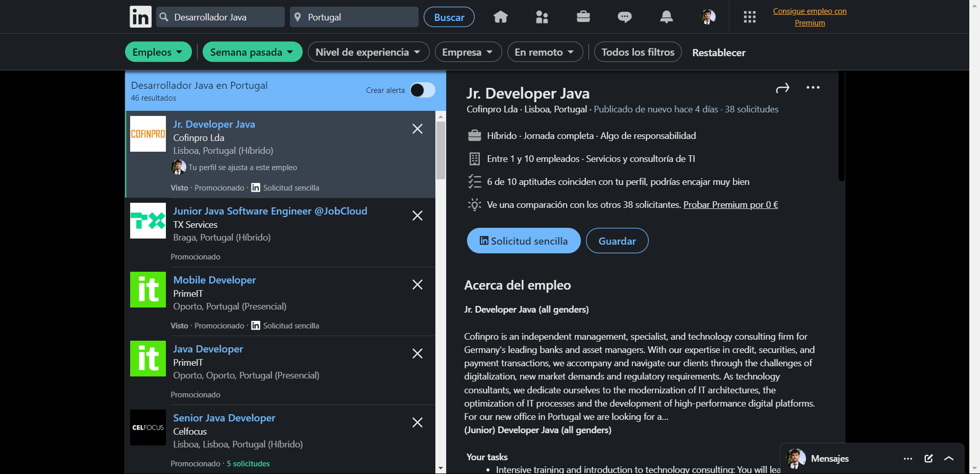This screenshot has width=980, height=474.
Task: Click the job list scroll down arrow
Action: (x=440, y=468)
